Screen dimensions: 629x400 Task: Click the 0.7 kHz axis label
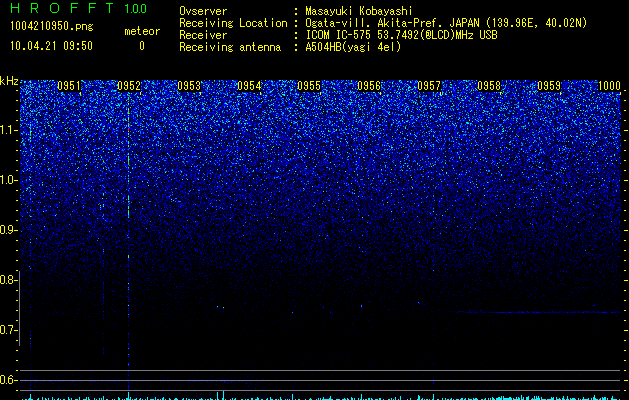tap(8, 330)
